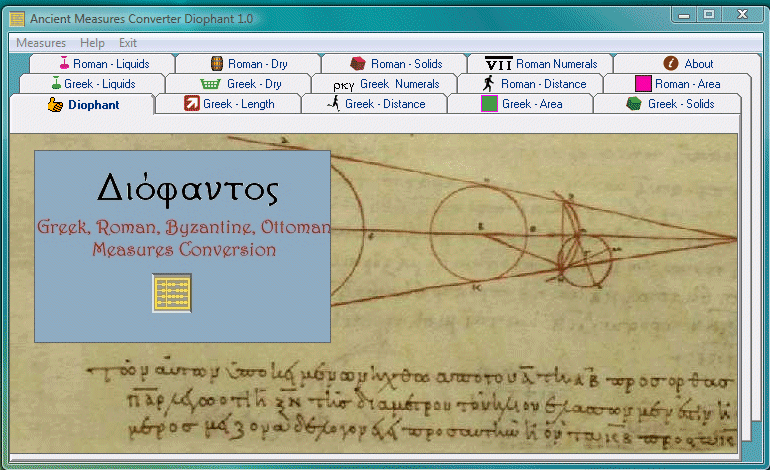Click the green cube Greek Solids icon
The width and height of the screenshot is (770, 470).
(x=634, y=104)
